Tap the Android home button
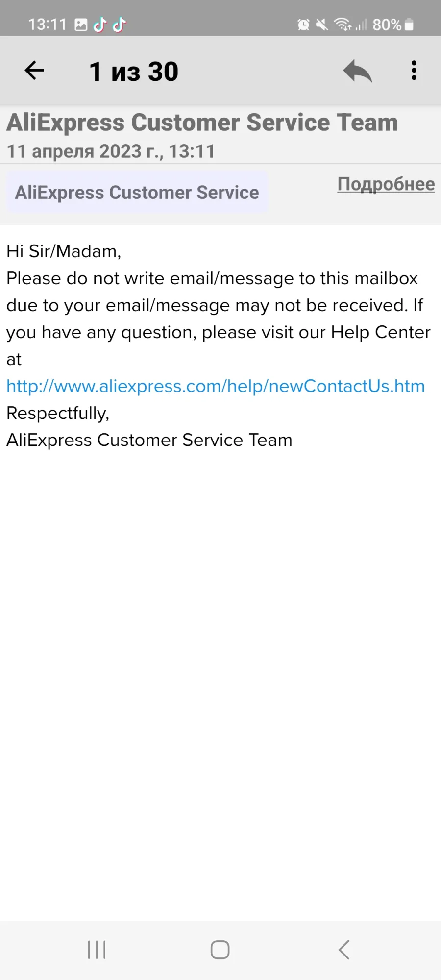Image resolution: width=441 pixels, height=980 pixels. (220, 950)
